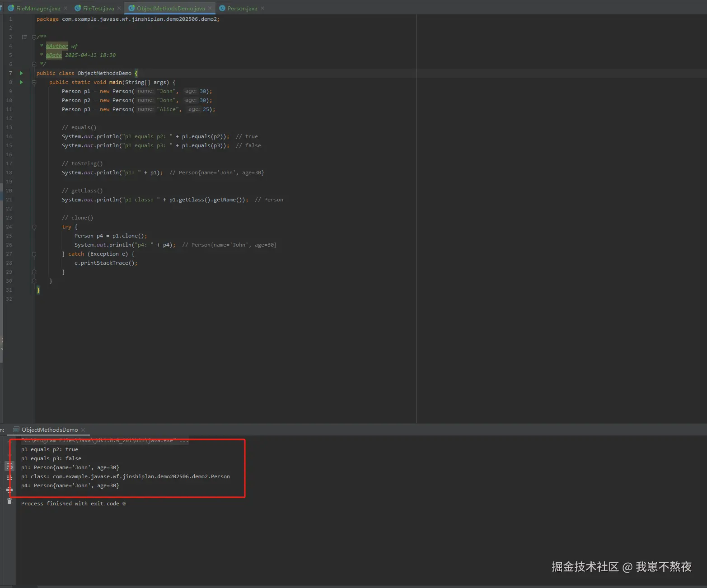Screen dimensions: 707x588
Task: Click the '// equals()' comment
Action: (79, 127)
